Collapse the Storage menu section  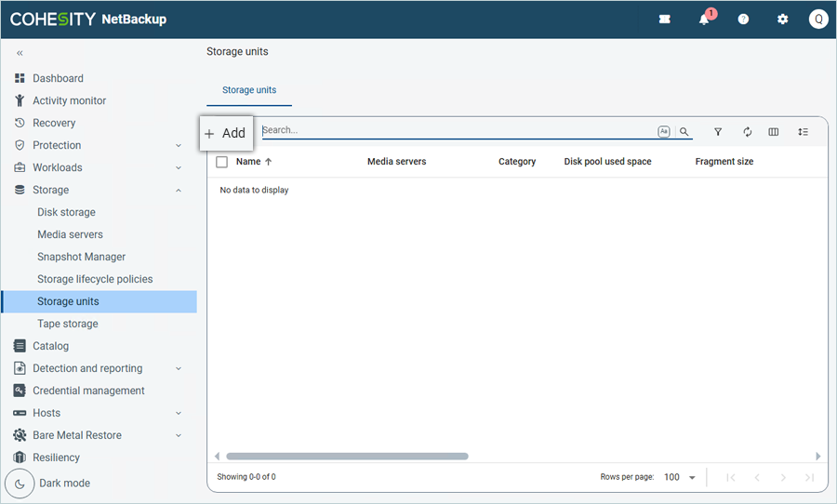(x=178, y=190)
